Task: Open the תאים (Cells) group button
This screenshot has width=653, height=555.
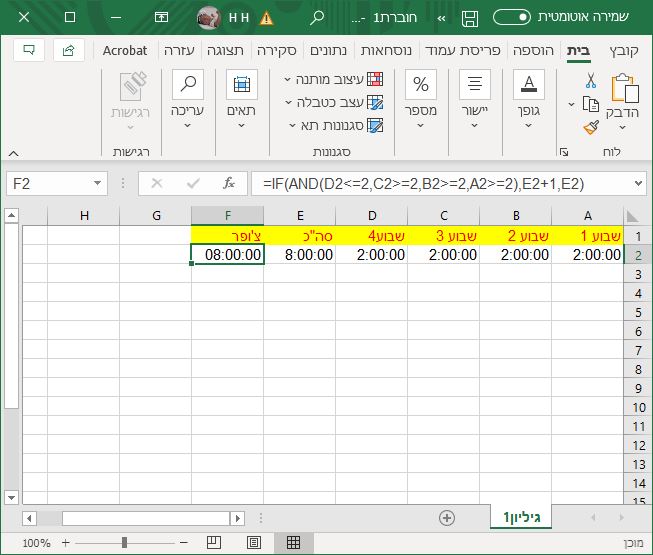Action: point(242,99)
